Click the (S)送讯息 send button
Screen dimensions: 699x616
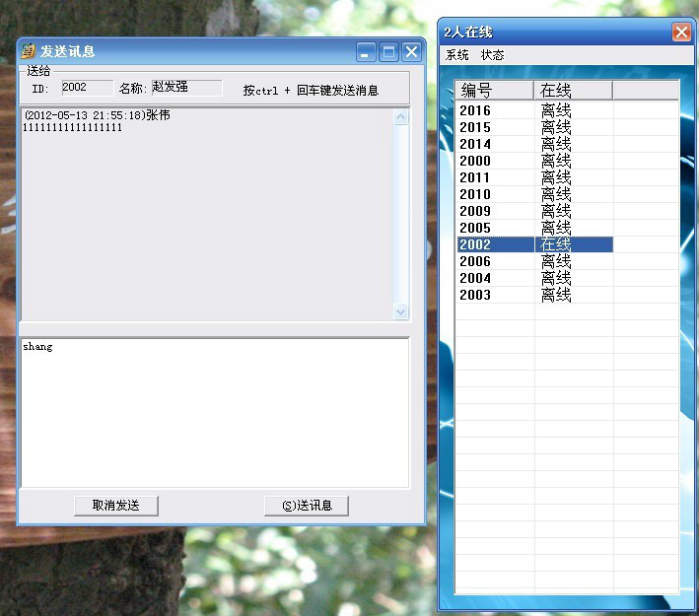click(x=307, y=506)
